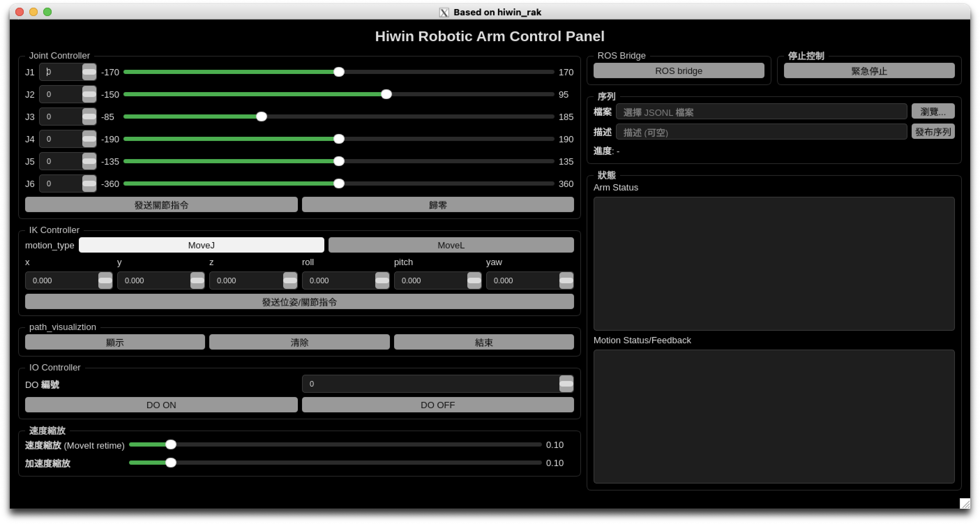The height and width of the screenshot is (524, 980).
Task: Launch the ROS bridge button
Action: click(679, 71)
